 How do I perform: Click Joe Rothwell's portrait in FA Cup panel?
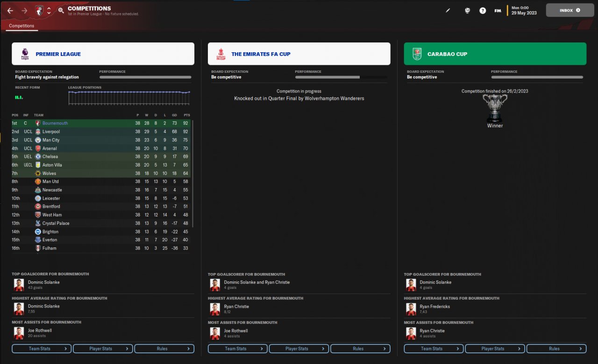(215, 333)
